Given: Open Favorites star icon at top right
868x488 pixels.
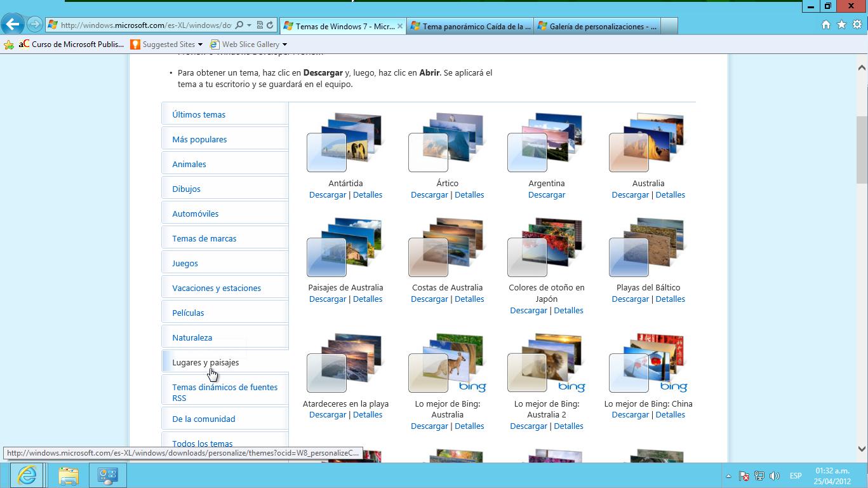Looking at the screenshot, I should 841,25.
